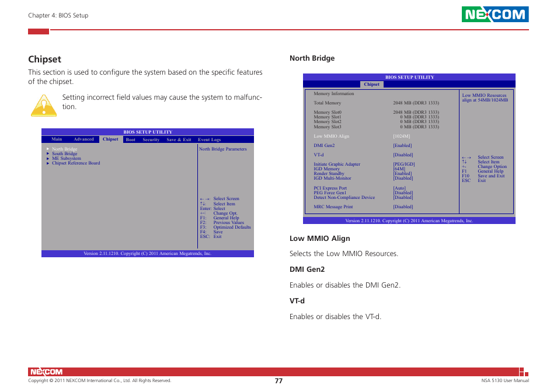The width and height of the screenshot is (557, 392).
Task: Open the Main tab in BIOS menu
Action: click(57, 139)
